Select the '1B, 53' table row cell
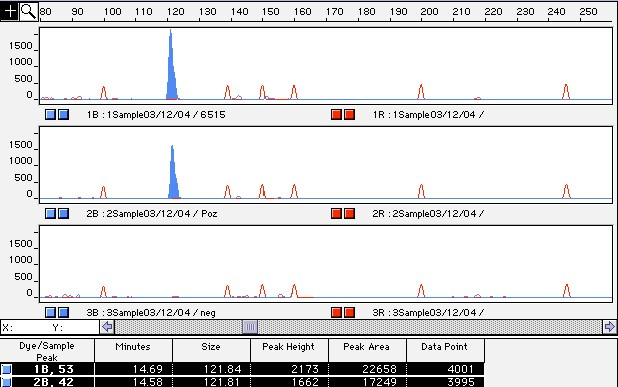The image size is (618, 387). point(54,369)
